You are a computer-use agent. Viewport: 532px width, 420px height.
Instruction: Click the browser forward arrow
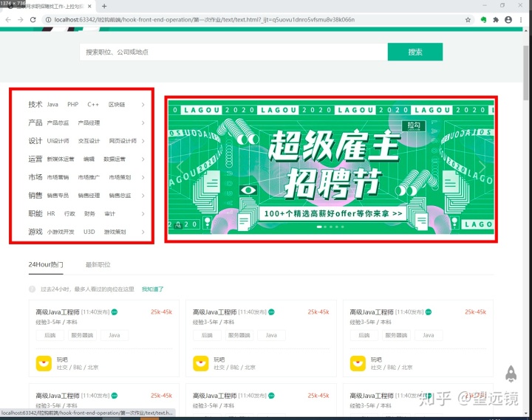(x=21, y=20)
